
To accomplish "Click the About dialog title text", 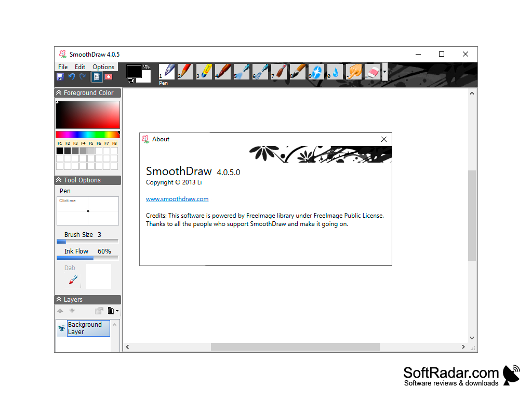I will point(161,139).
